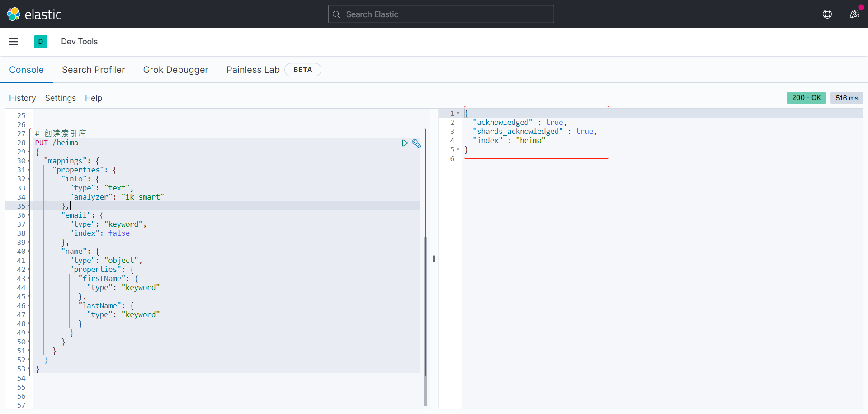Open the wrench request options icon
The image size is (868, 414).
click(416, 143)
